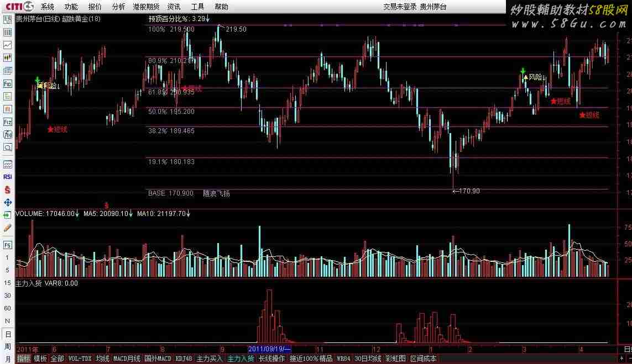Switch to the 区间成本 indicator tab
The image size is (632, 364).
click(423, 358)
